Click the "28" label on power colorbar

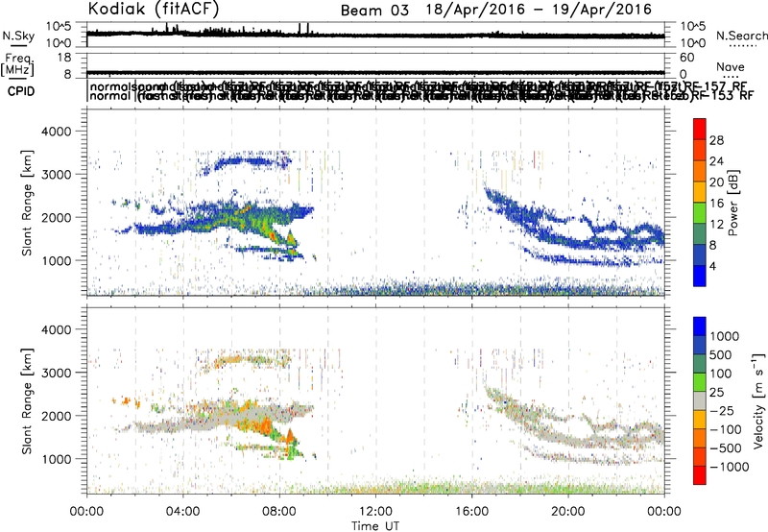point(716,140)
